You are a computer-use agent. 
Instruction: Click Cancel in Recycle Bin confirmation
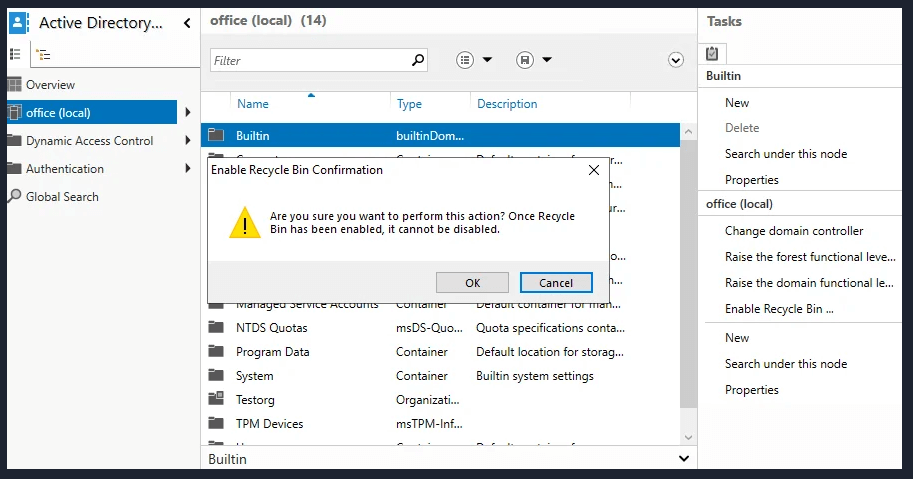[556, 283]
